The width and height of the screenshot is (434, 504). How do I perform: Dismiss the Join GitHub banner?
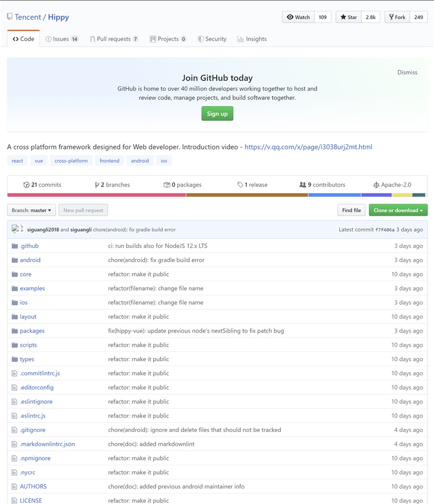[407, 72]
